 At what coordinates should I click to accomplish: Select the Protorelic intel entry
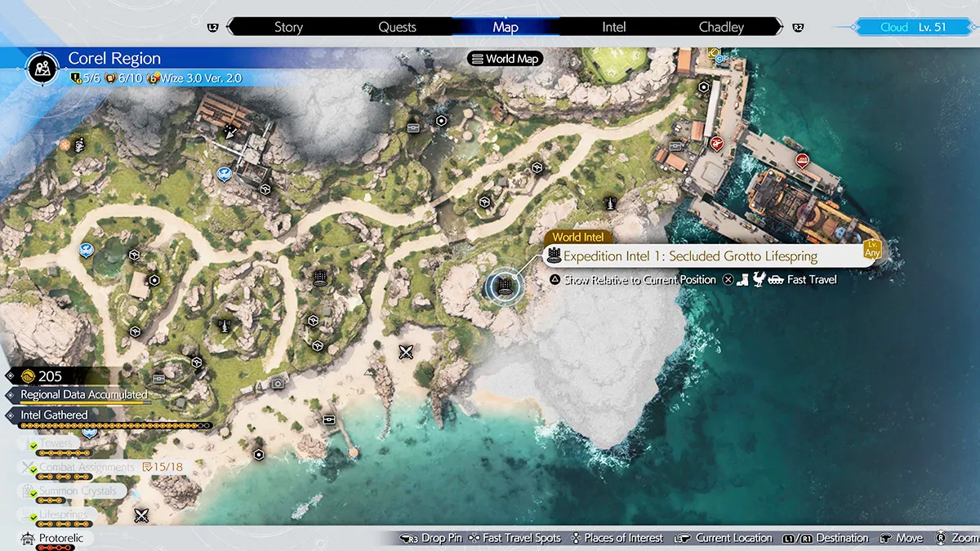click(x=60, y=539)
